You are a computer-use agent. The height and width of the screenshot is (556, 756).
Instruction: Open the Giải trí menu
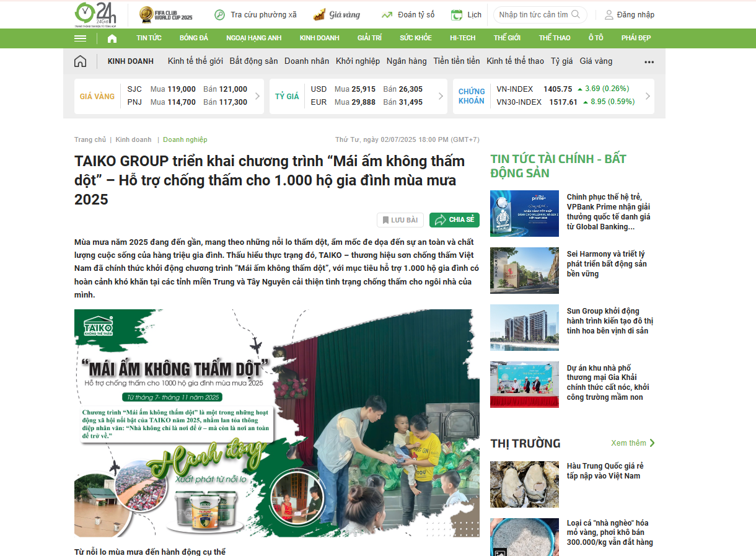click(370, 38)
